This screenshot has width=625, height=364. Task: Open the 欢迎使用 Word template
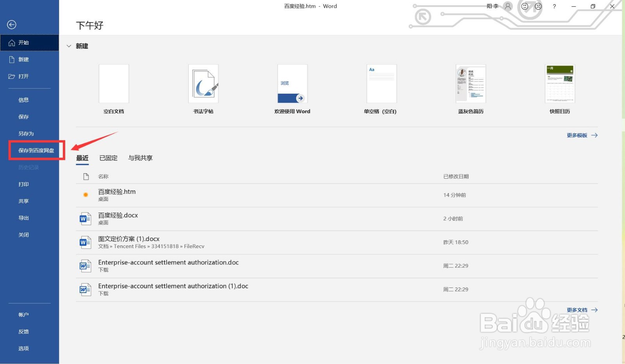click(x=292, y=83)
